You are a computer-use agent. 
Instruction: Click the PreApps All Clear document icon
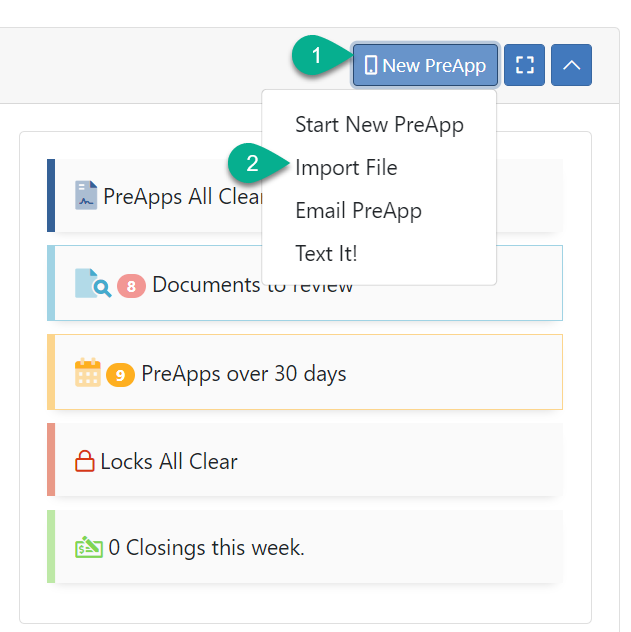tap(86, 195)
